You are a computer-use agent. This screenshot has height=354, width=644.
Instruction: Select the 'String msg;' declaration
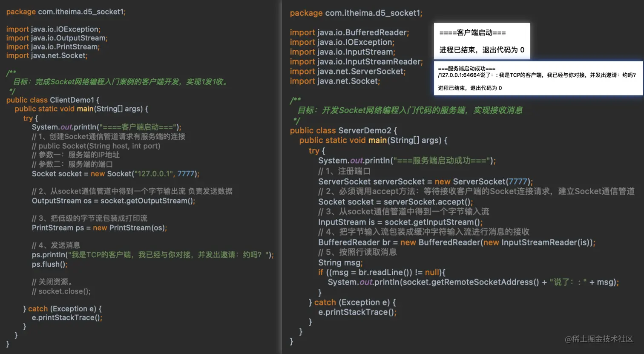tap(340, 263)
